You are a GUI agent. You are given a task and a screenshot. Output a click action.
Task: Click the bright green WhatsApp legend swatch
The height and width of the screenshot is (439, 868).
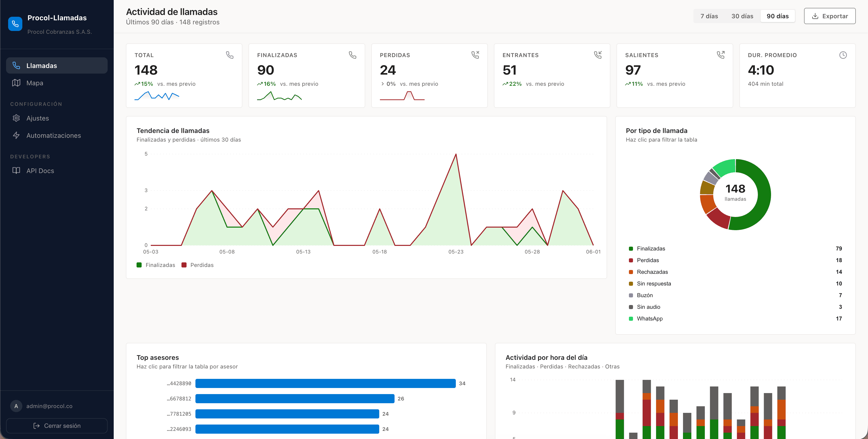tap(631, 319)
